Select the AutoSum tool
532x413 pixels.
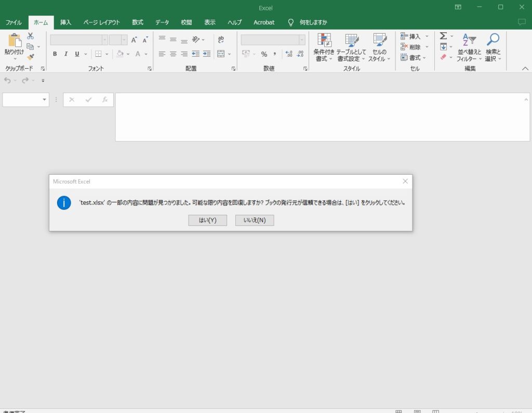[443, 35]
